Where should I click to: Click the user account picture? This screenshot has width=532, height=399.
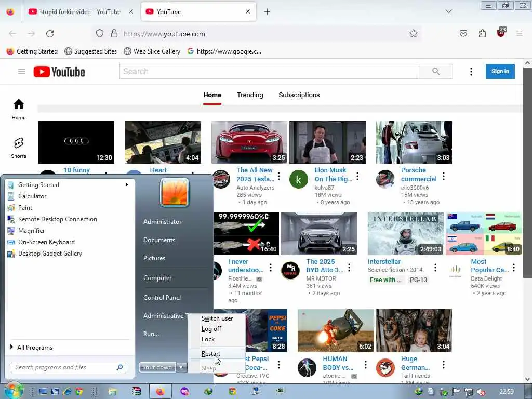click(175, 192)
